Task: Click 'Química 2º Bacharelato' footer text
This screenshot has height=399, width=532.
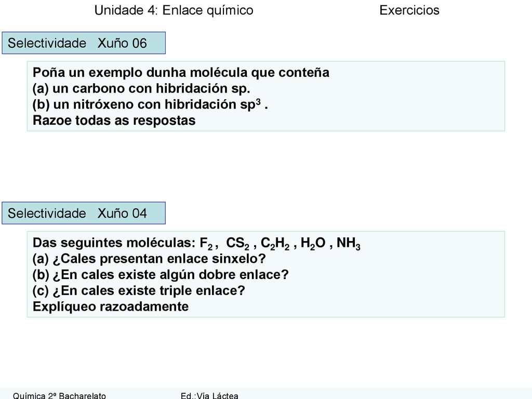Action: (x=59, y=395)
